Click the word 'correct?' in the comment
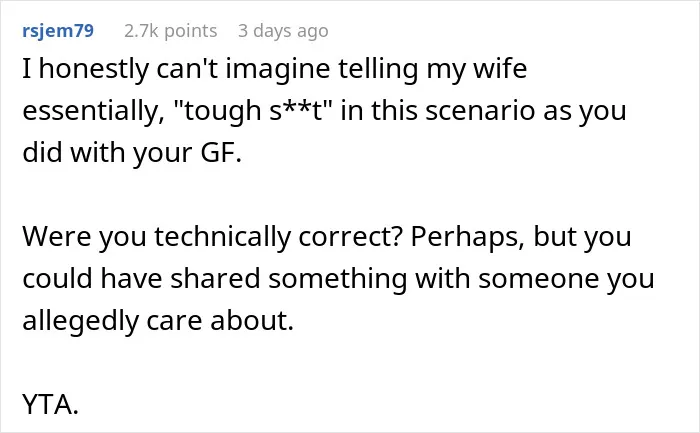This screenshot has height=433, width=700. pos(350,237)
